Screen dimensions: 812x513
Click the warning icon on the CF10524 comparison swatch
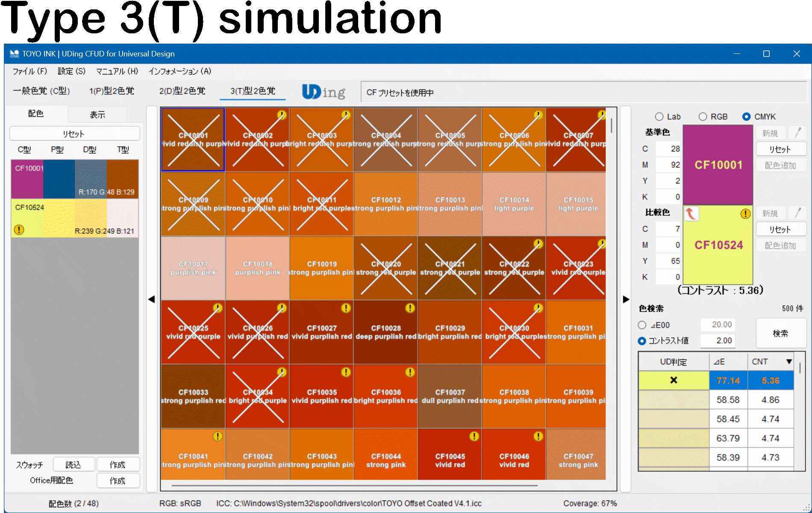(x=745, y=214)
